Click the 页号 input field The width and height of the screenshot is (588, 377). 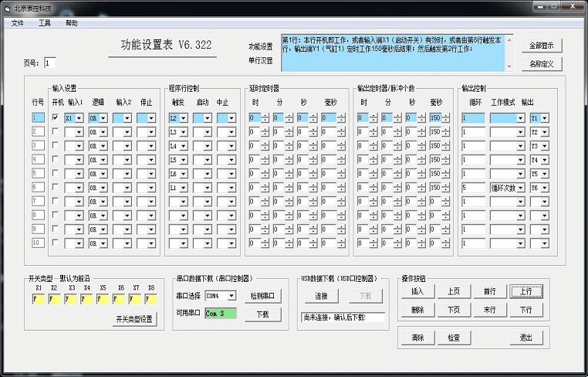50,63
